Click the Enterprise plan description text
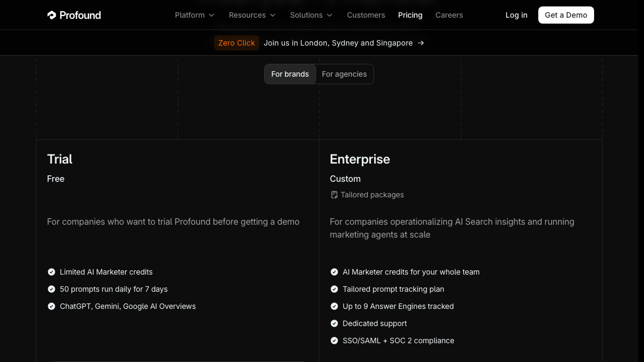 pos(452,228)
